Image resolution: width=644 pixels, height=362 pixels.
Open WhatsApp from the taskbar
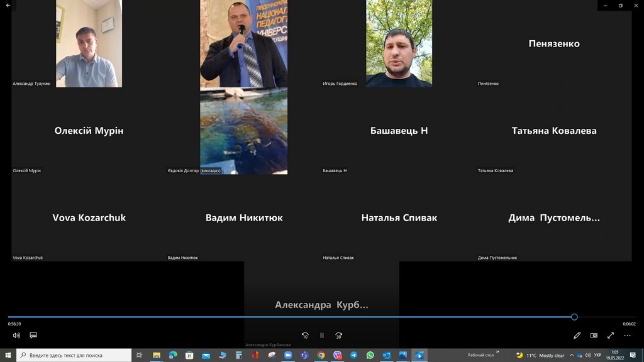click(x=370, y=355)
